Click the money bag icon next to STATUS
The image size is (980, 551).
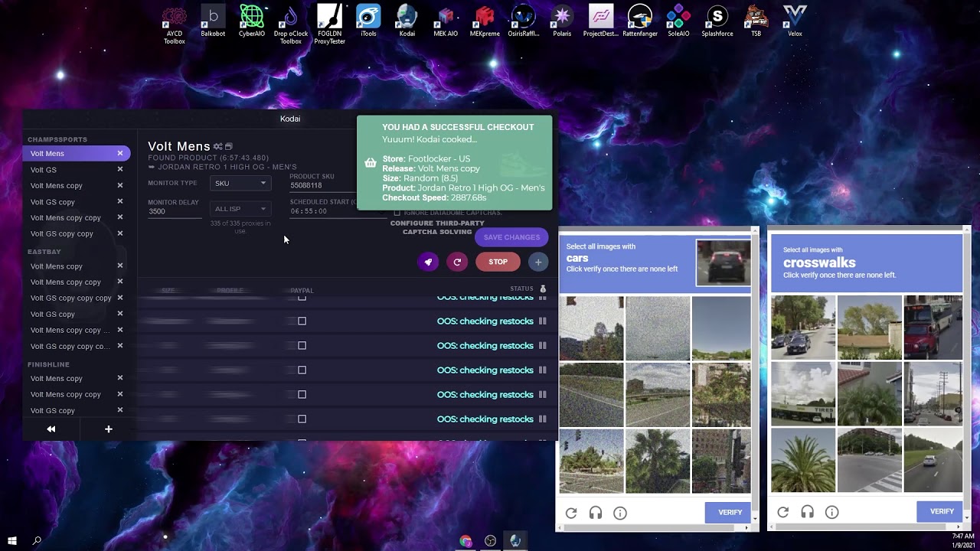point(543,289)
